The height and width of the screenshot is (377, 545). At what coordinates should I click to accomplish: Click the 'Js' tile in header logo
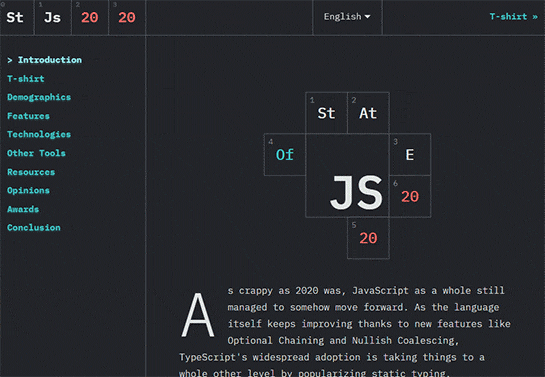point(53,17)
